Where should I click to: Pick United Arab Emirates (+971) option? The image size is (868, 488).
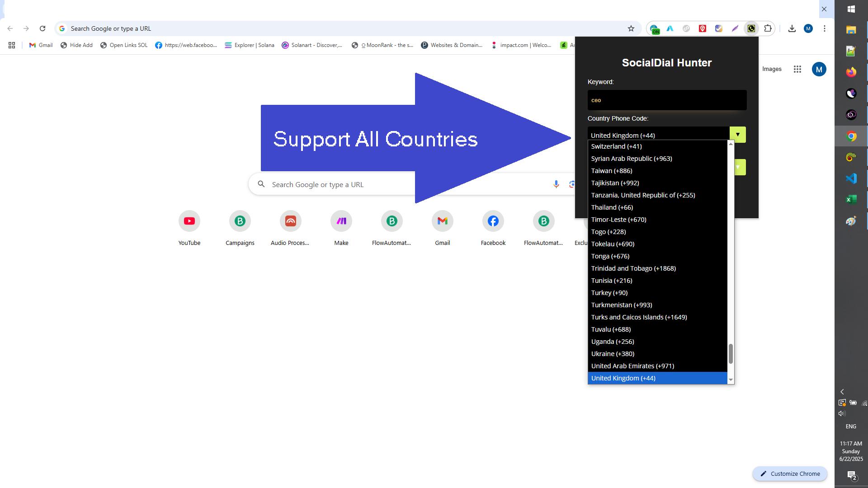pos(632,366)
